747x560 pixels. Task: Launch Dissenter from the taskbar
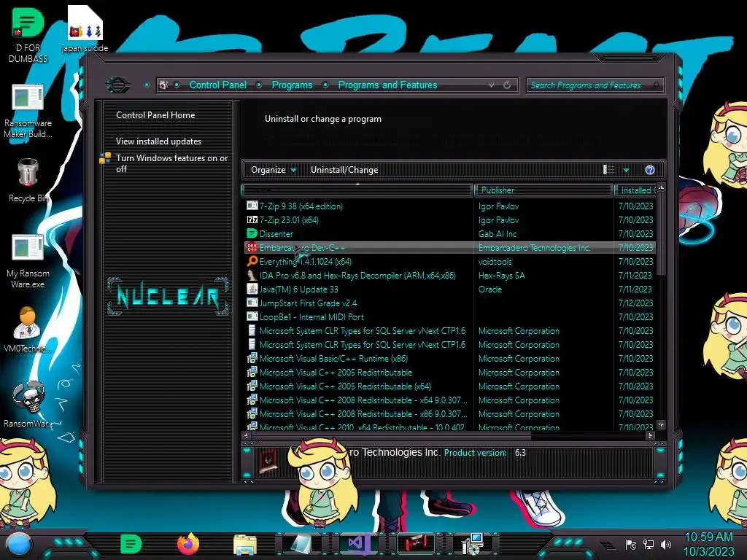tap(131, 544)
